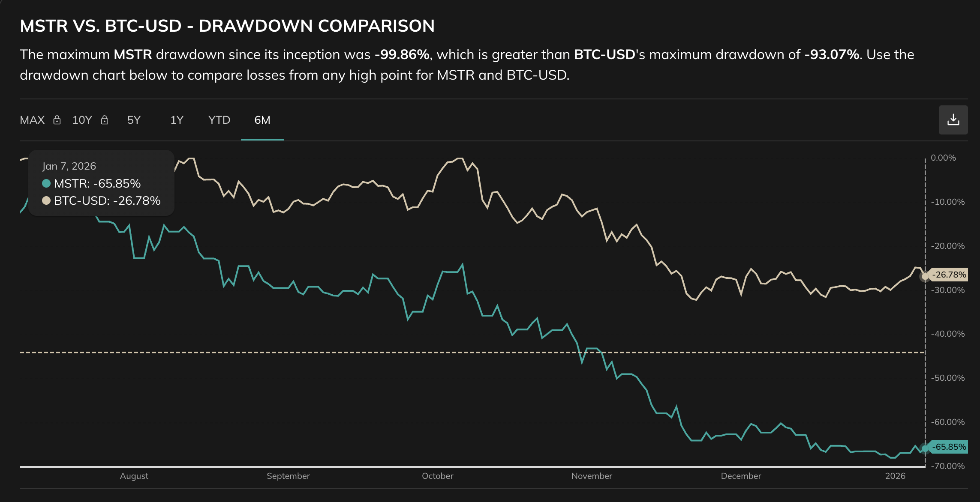Viewport: 980px width, 502px height.
Task: Click the Jan 7, 2026 tooltip box
Action: pyautogui.click(x=101, y=182)
